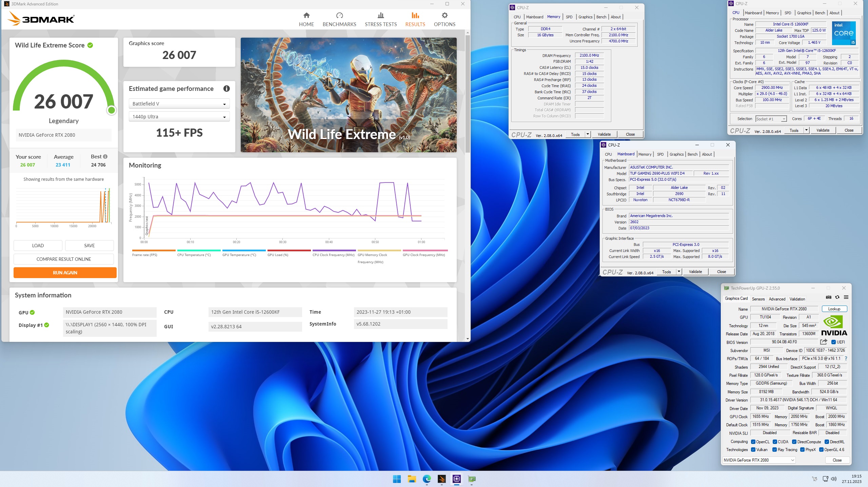Open Graphics tab in CPU-Z CPU window

coord(804,13)
